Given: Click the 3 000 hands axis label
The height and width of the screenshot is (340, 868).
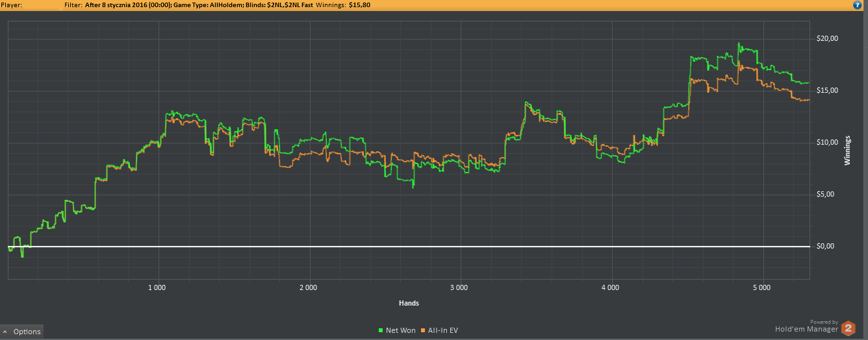Looking at the screenshot, I should point(459,287).
